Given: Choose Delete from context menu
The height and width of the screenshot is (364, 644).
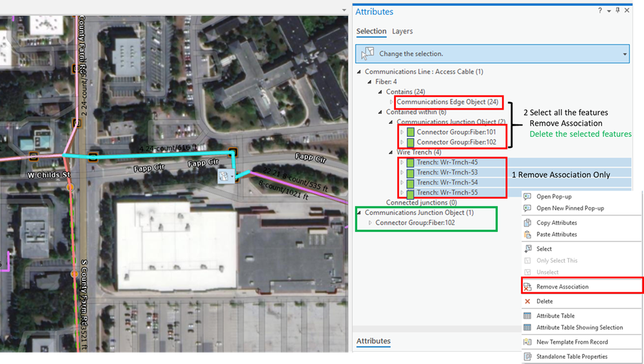Looking at the screenshot, I should coord(581,301).
